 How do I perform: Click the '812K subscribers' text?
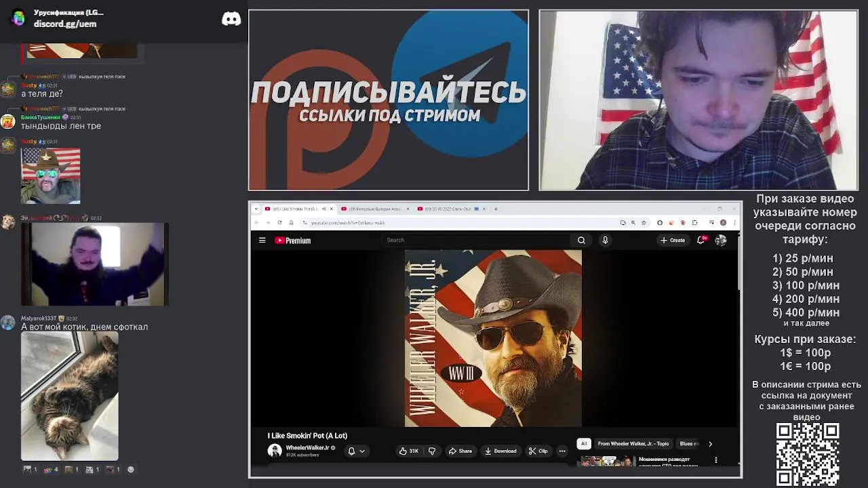[302, 455]
